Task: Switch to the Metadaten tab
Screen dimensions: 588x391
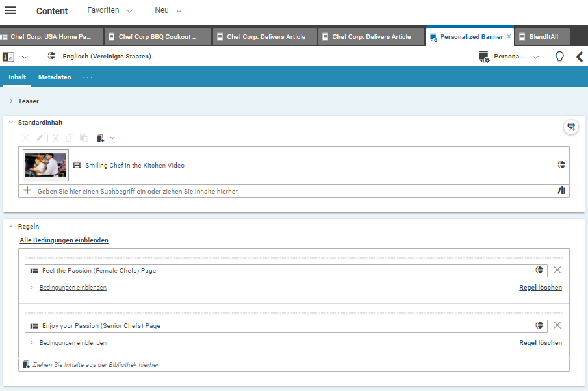Action: [55, 77]
